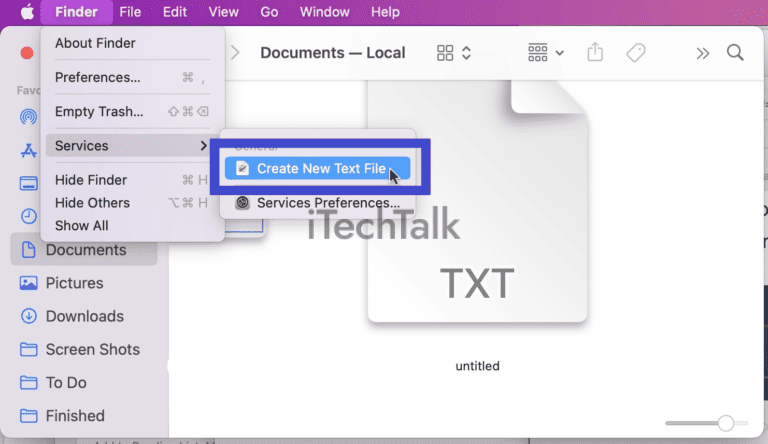Open Recents clock sidebar icon

(x=28, y=216)
